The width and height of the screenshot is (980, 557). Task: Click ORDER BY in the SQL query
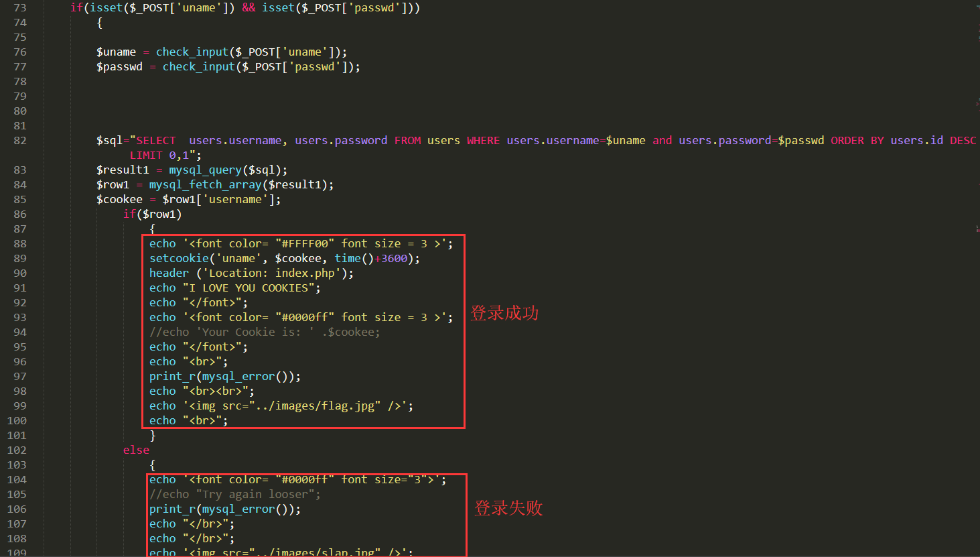coord(857,141)
